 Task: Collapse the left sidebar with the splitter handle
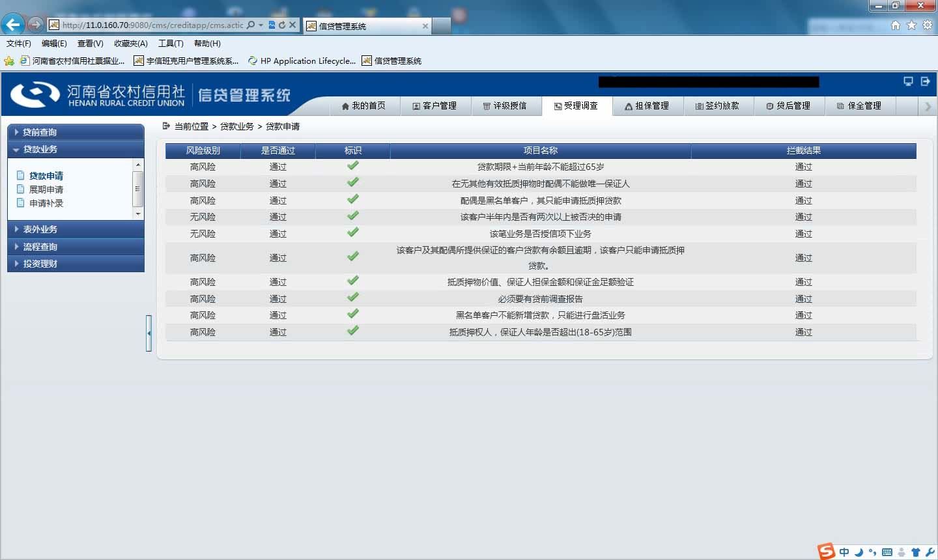tap(149, 333)
